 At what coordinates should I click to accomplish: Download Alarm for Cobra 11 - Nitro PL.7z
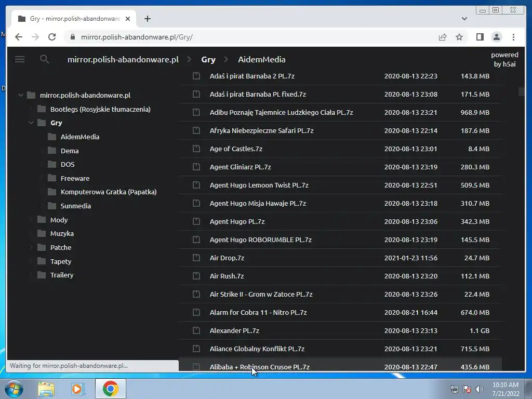pos(258,312)
